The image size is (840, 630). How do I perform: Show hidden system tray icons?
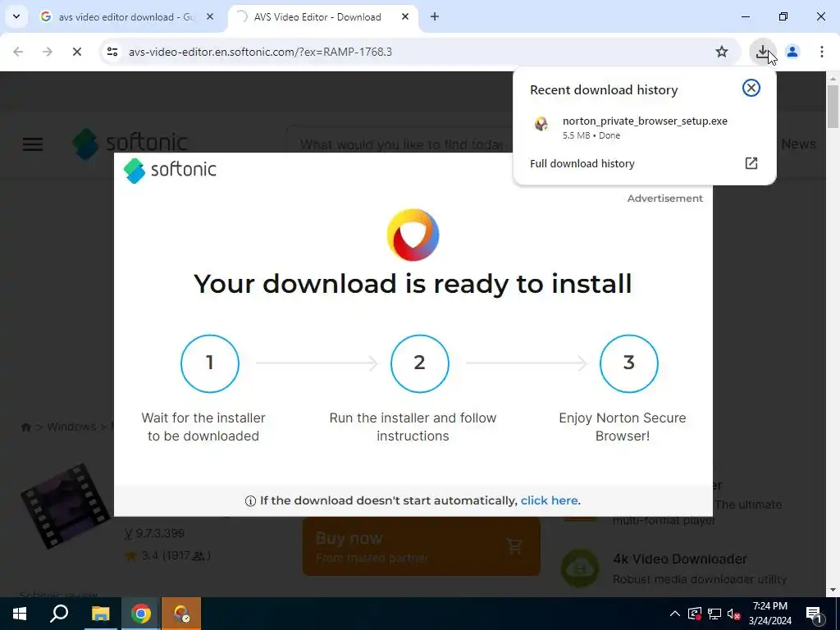[674, 614]
